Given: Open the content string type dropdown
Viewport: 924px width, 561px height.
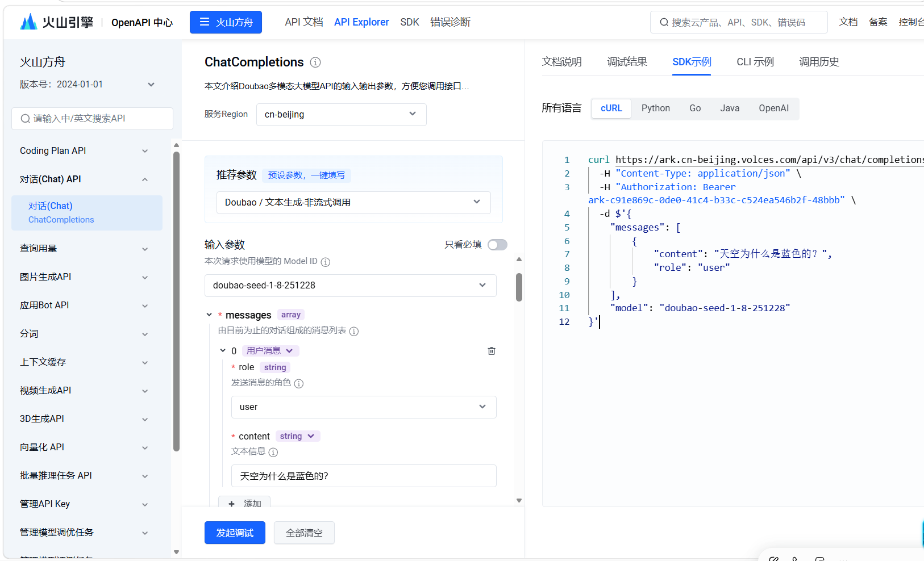Looking at the screenshot, I should [298, 436].
